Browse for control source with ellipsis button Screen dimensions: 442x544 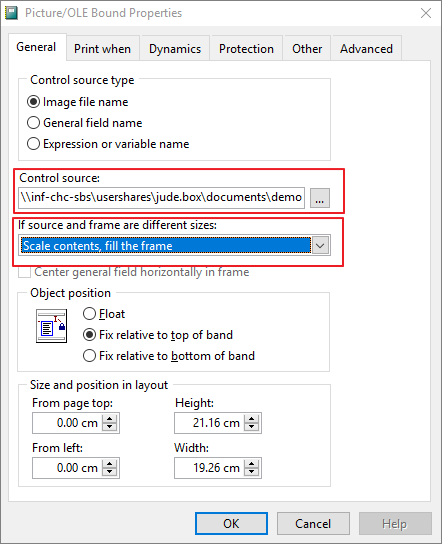[320, 198]
